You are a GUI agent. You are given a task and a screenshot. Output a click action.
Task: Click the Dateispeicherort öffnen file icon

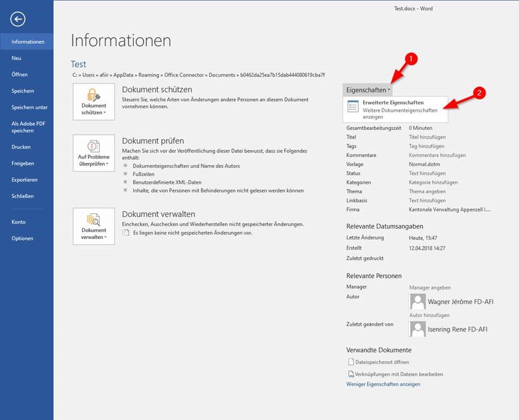coord(351,362)
